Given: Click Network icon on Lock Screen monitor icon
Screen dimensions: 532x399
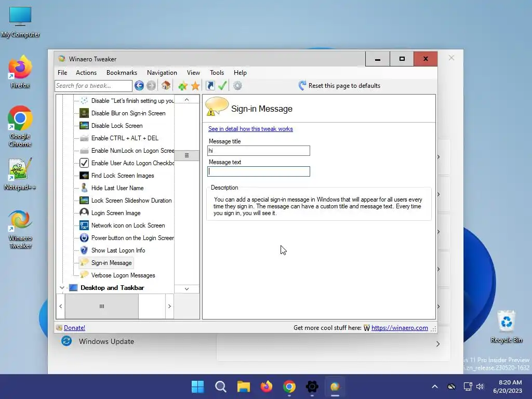Looking at the screenshot, I should (84, 225).
